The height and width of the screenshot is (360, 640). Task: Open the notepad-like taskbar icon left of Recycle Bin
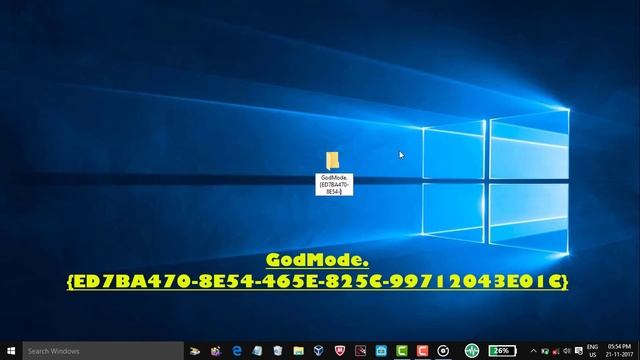(x=257, y=351)
